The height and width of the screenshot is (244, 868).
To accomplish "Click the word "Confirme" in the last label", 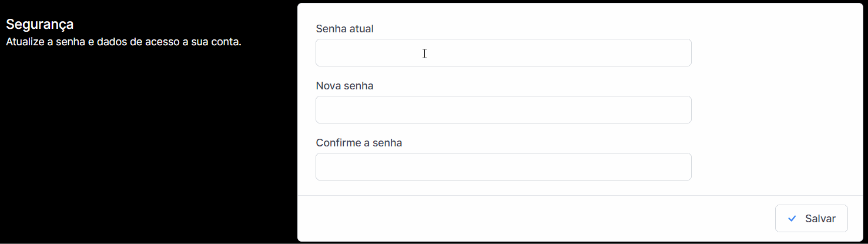I will (336, 143).
